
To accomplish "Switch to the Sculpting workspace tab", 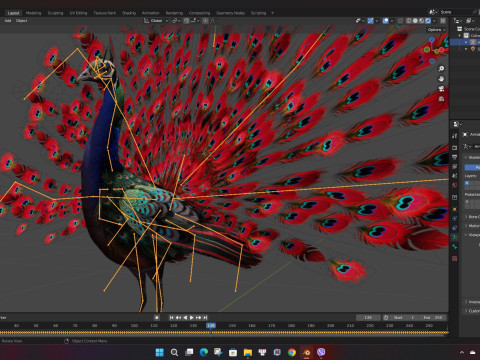I will (x=55, y=13).
